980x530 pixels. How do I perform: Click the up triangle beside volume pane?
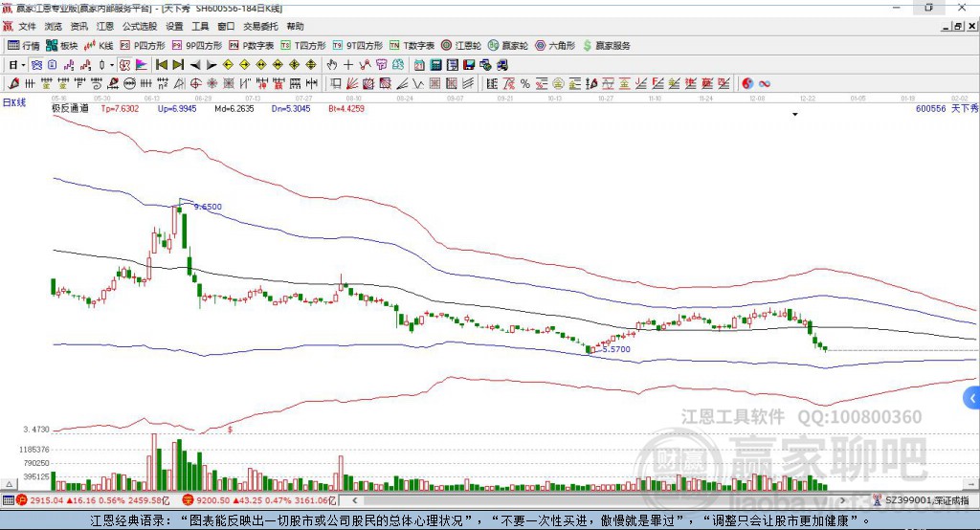pyautogui.click(x=9, y=484)
